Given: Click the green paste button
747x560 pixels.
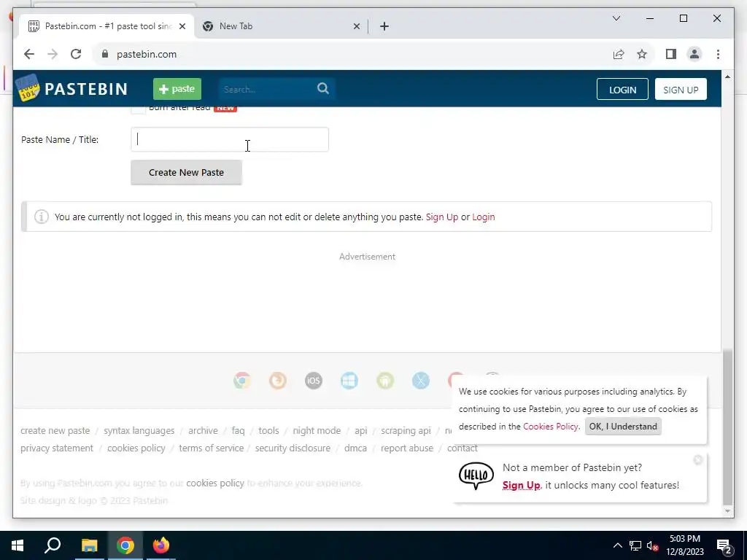Looking at the screenshot, I should [177, 89].
